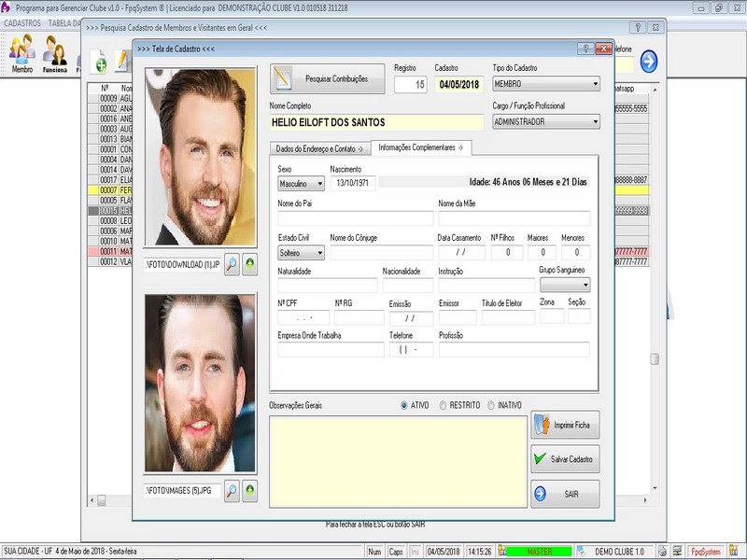Click the vertical scrollbar thumb in Pesquisa window
This screenshot has height=560, width=747.
(655, 359)
